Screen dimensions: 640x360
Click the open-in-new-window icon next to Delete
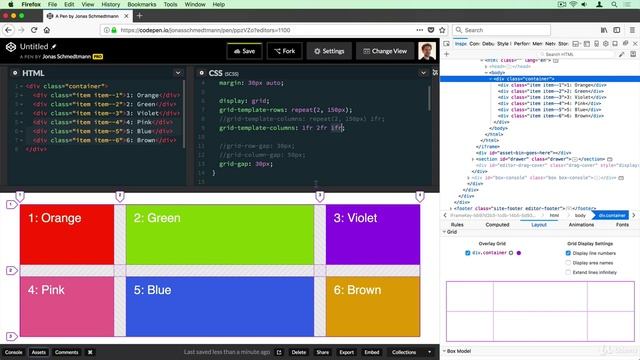click(279, 352)
